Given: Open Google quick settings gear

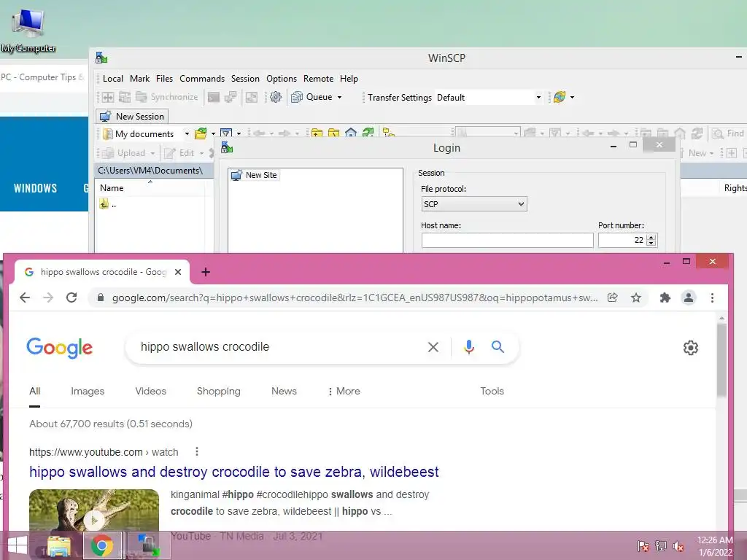Looking at the screenshot, I should point(690,348).
